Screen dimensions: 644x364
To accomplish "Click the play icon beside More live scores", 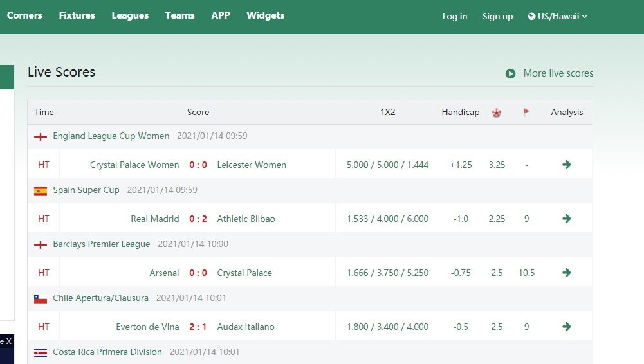I will click(511, 73).
